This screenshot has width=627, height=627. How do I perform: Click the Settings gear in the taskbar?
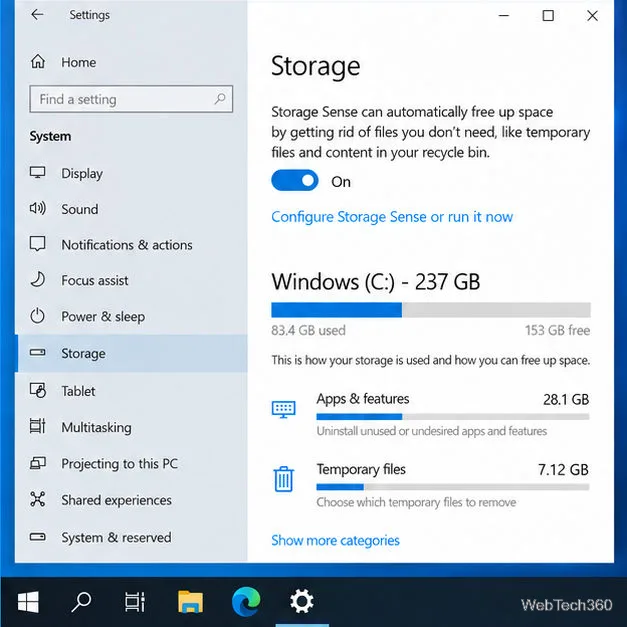[302, 601]
